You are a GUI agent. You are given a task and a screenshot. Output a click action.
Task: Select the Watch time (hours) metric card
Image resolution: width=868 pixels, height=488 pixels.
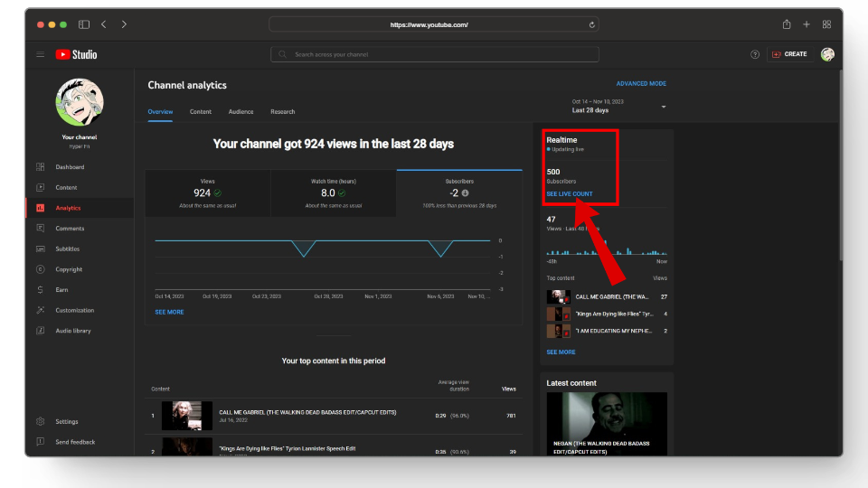[x=333, y=192]
